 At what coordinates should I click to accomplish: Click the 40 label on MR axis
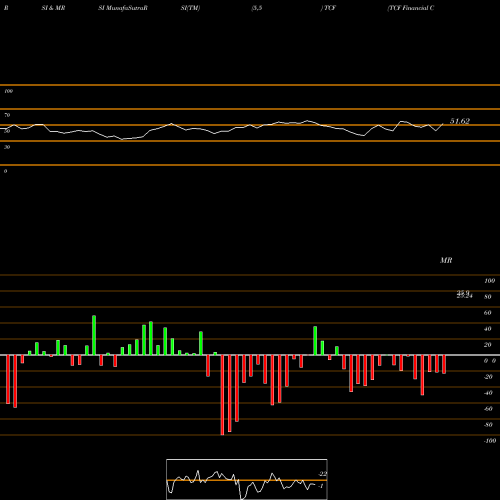click(488, 329)
